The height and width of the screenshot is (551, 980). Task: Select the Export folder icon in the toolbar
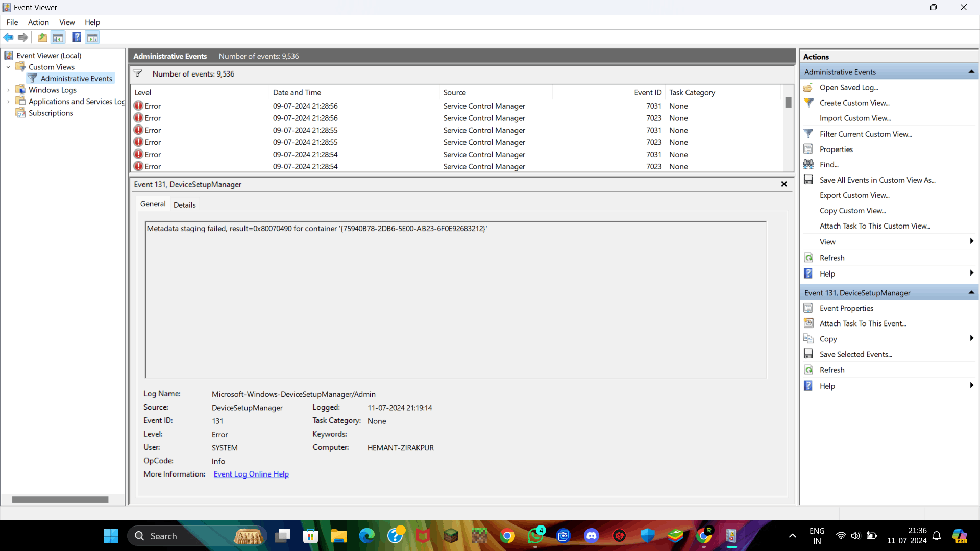42,37
